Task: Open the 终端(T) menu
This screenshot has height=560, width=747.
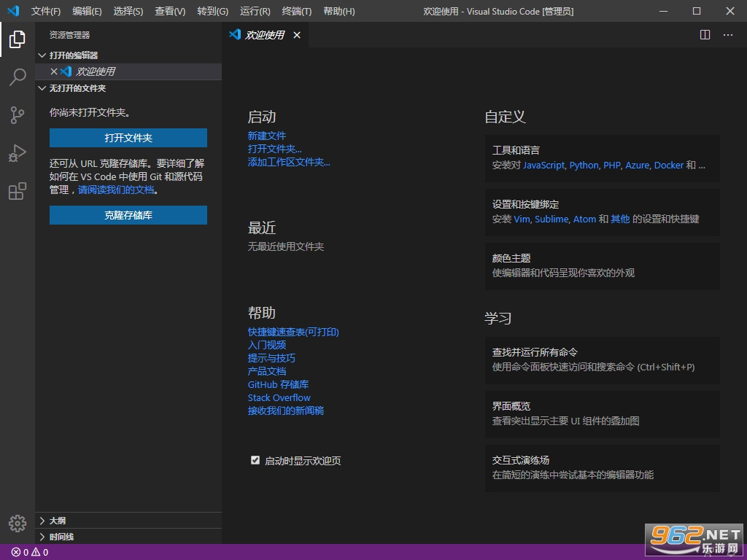Action: click(x=296, y=11)
